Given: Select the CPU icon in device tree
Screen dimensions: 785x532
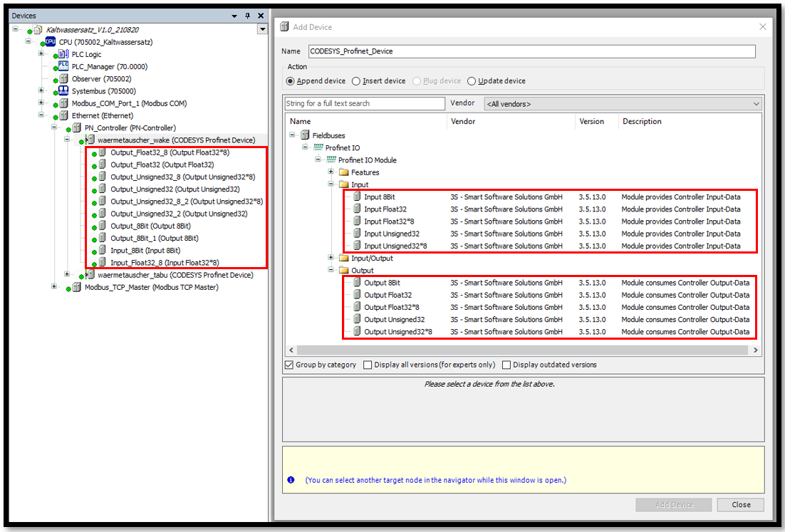Looking at the screenshot, I should click(51, 42).
